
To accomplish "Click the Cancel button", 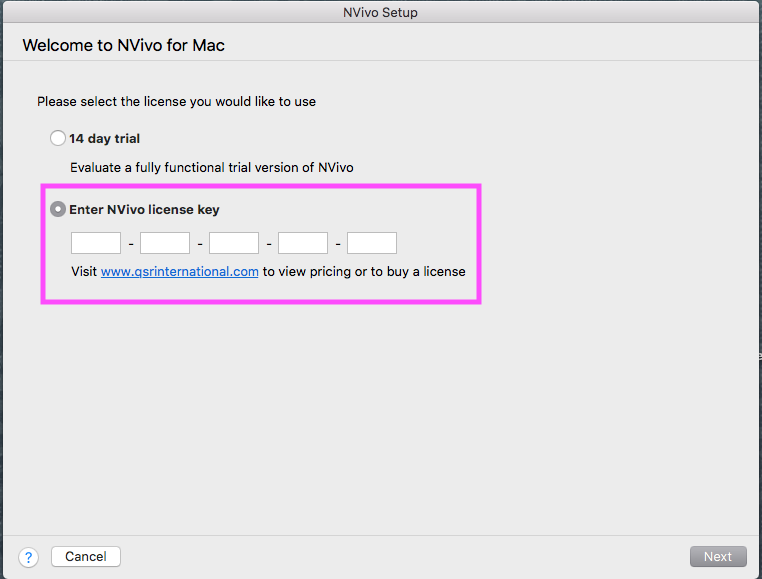I will [x=86, y=556].
